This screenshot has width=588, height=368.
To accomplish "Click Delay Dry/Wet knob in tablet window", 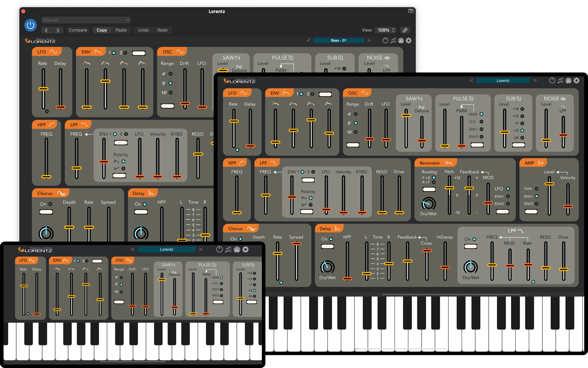I will pos(327,267).
